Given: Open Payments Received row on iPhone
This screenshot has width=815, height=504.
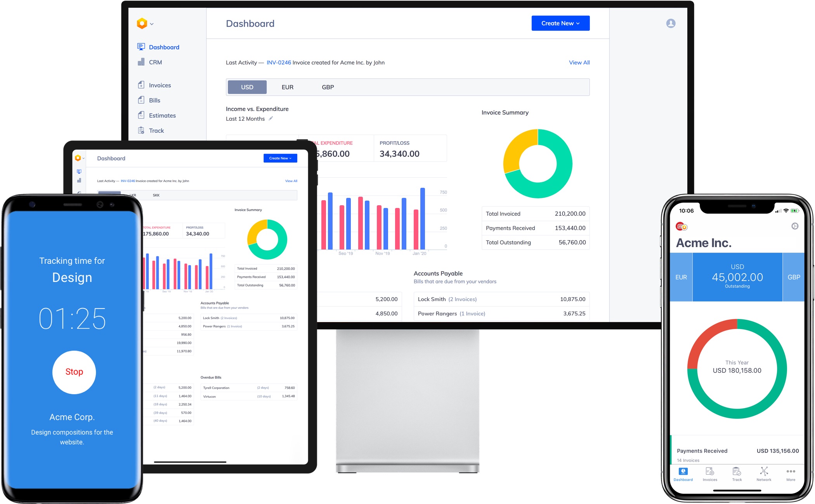Looking at the screenshot, I should (737, 451).
